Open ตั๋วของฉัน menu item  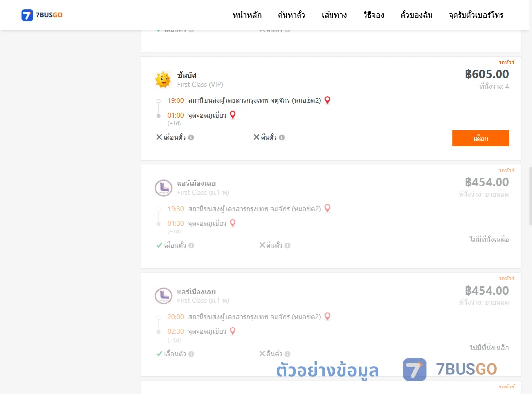click(416, 15)
